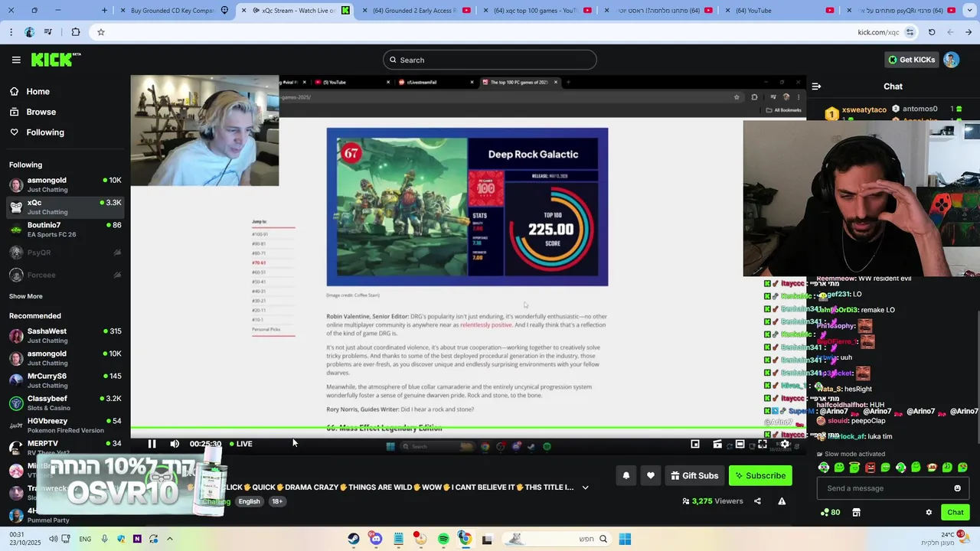
Task: Pause the live stream
Action: [x=152, y=444]
